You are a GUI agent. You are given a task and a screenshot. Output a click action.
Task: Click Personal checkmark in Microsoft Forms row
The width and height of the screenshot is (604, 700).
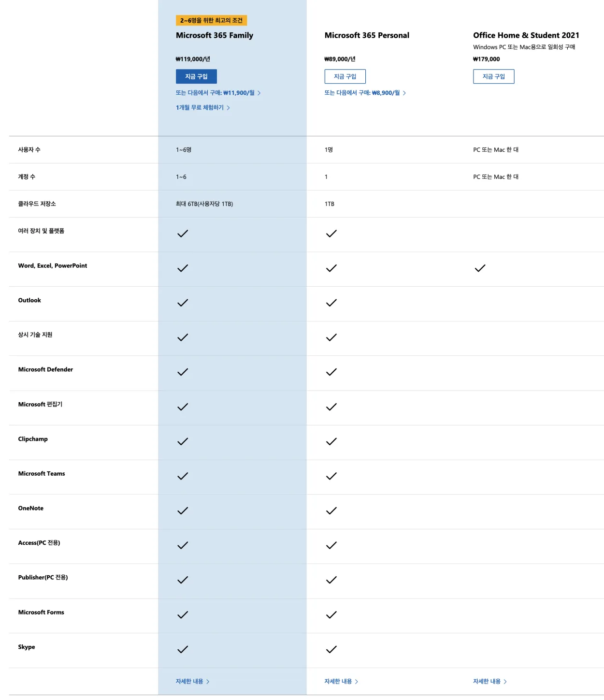pyautogui.click(x=331, y=615)
